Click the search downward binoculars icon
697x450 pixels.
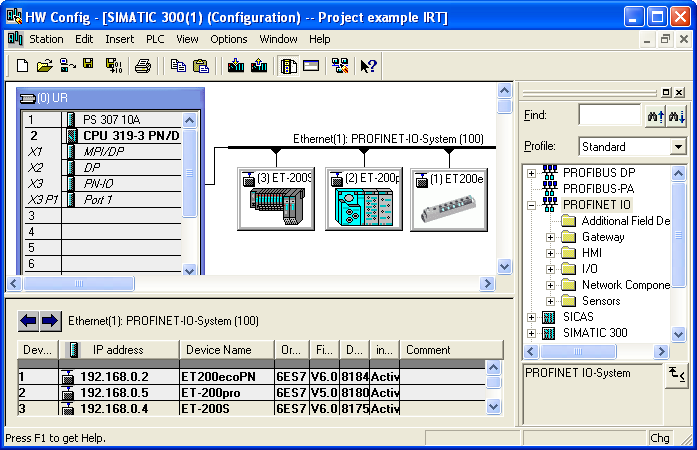[x=656, y=116]
